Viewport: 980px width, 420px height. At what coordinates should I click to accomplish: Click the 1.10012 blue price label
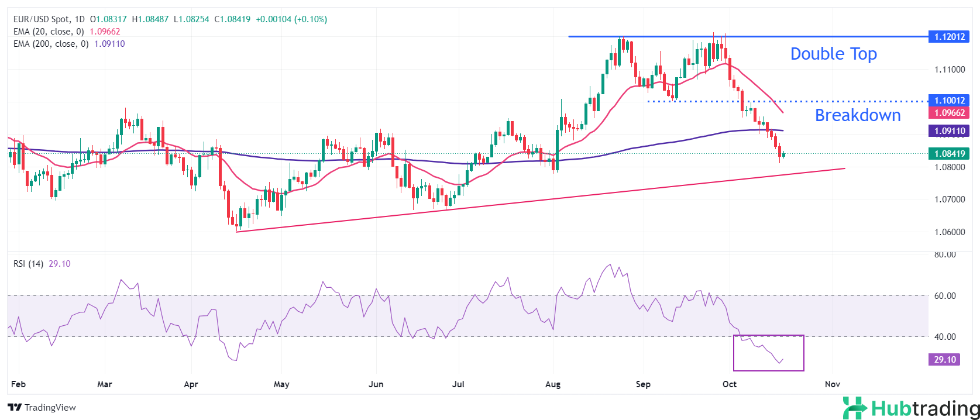[948, 101]
